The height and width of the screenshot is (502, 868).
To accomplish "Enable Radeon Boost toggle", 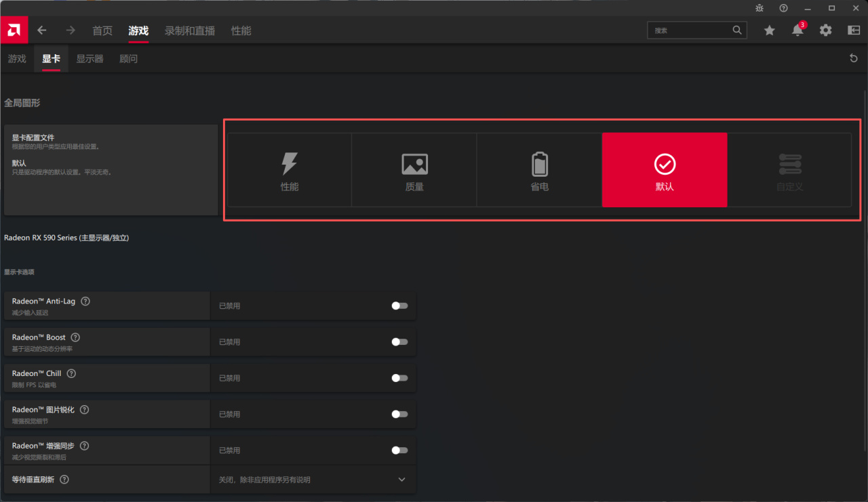I will click(x=399, y=342).
